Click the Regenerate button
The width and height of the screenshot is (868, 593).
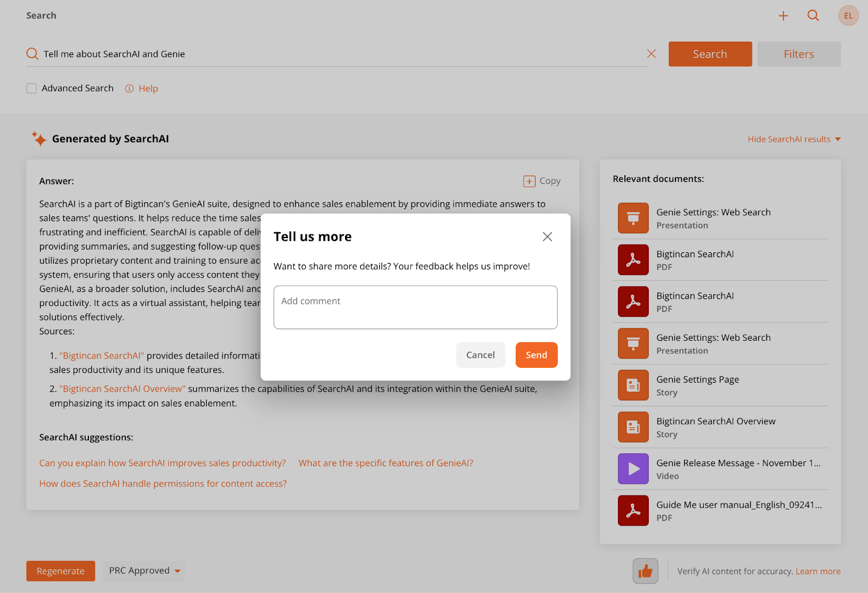61,571
